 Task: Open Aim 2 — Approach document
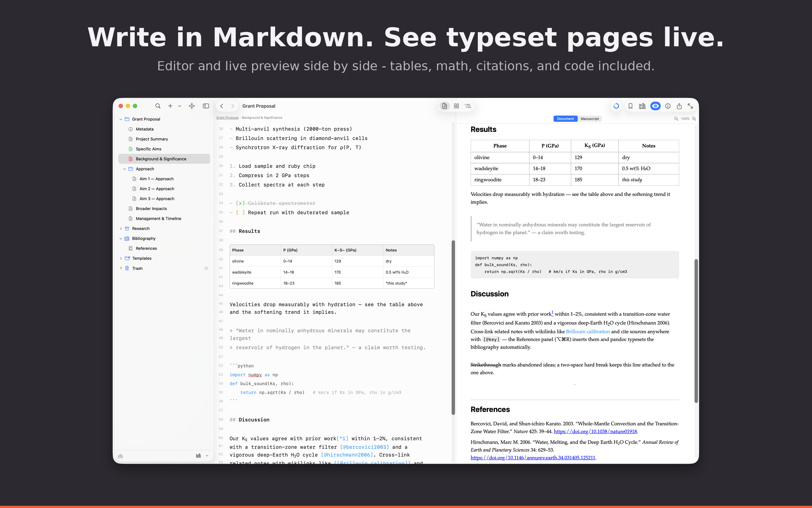click(164, 189)
